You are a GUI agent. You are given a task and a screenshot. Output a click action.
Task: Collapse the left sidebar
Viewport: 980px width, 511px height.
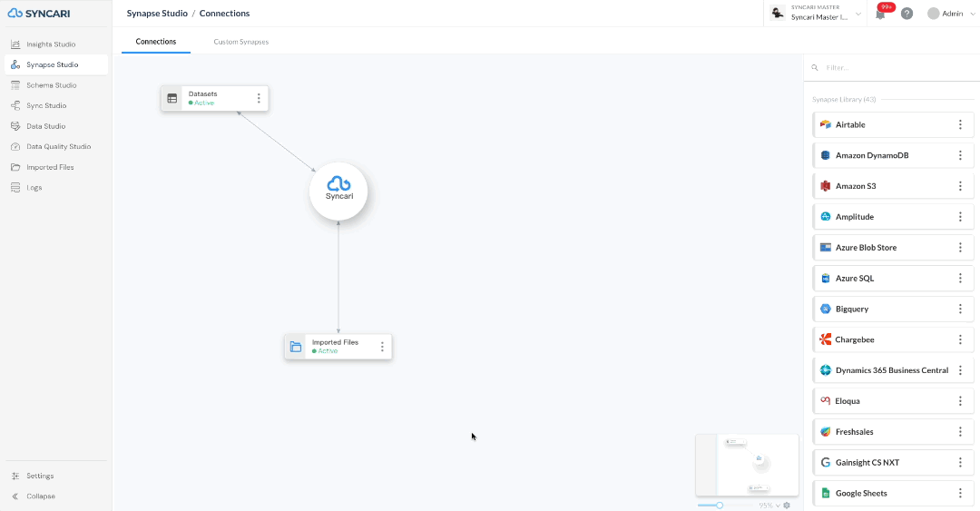point(55,496)
